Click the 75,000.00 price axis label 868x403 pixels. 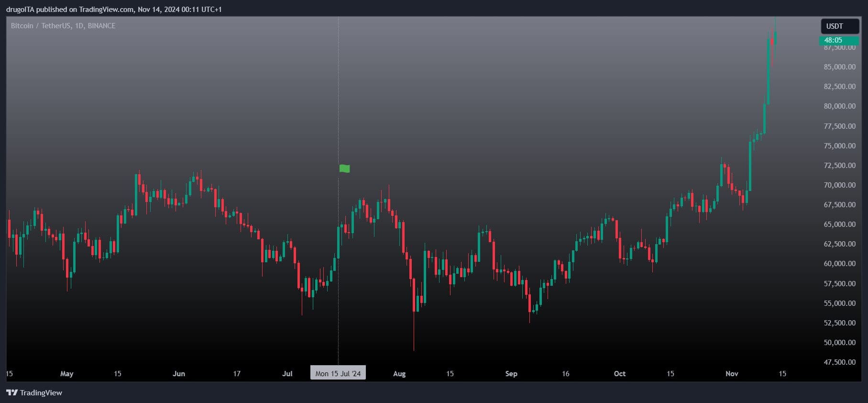pos(839,146)
